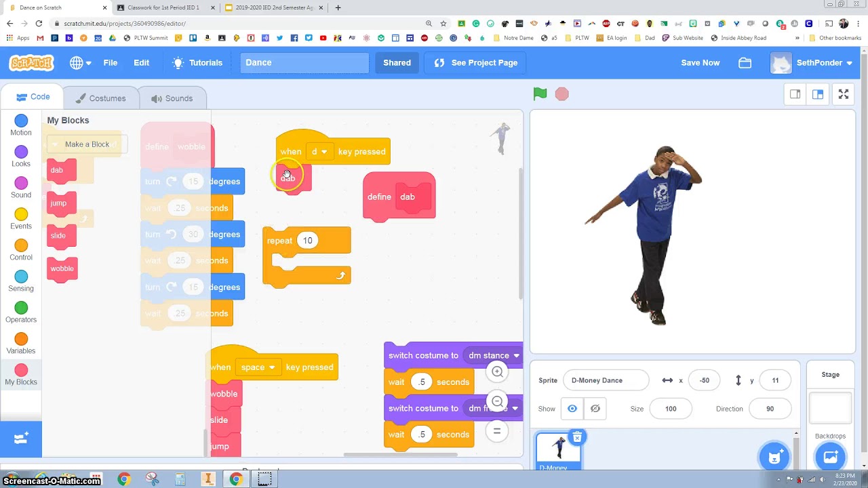The width and height of the screenshot is (868, 488).
Task: Select the Variables block category
Action: tap(21, 344)
